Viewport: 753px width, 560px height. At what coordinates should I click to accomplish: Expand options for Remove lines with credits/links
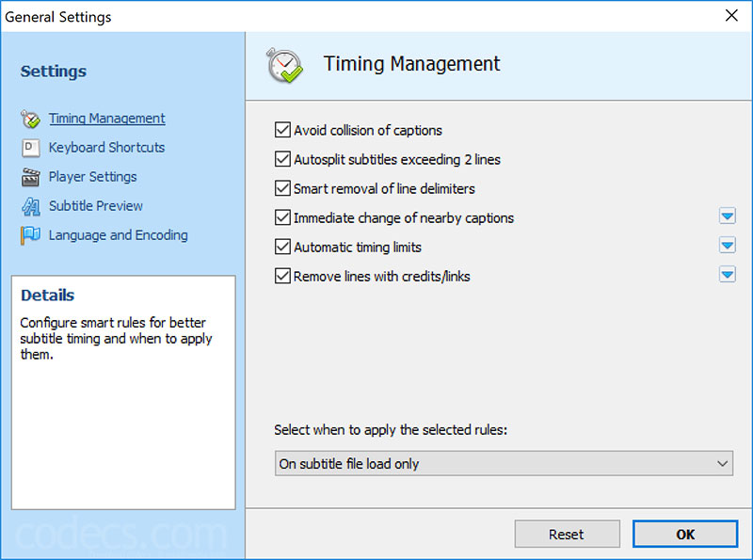[x=727, y=275]
